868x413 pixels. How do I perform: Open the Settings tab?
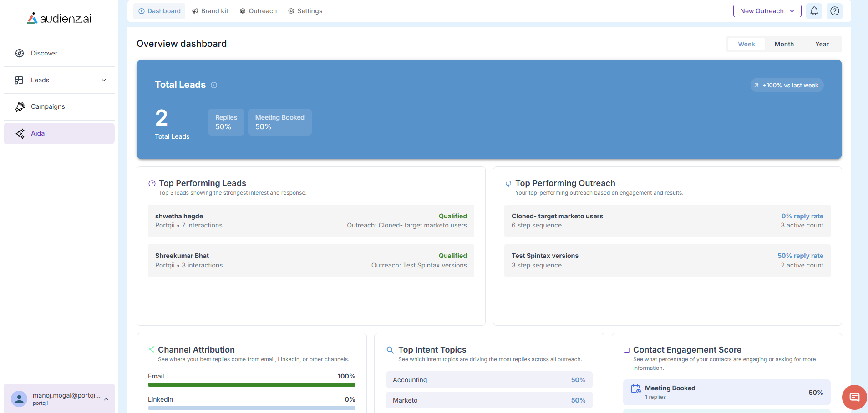(305, 11)
